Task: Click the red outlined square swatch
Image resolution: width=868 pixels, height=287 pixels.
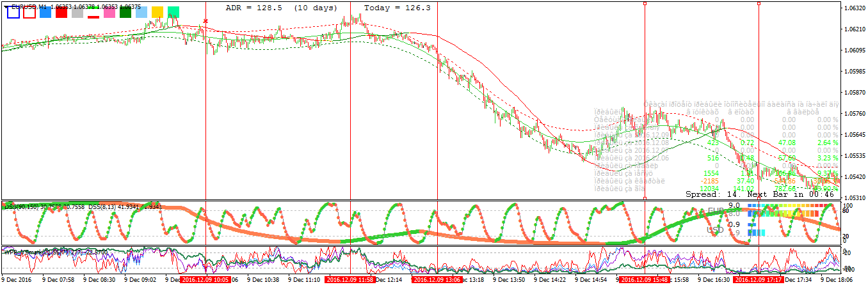Action: pos(29,12)
